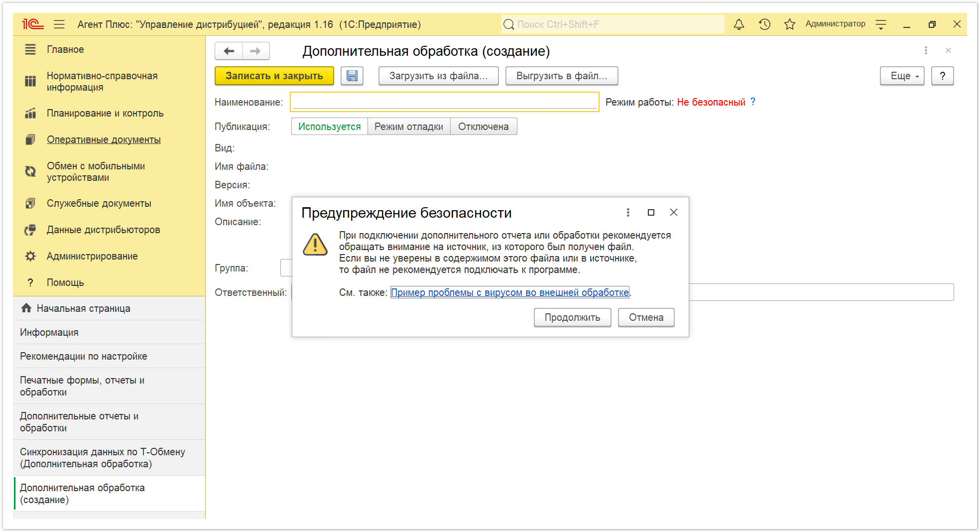The width and height of the screenshot is (980, 532).
Task: Open Нормативно-справочная информация section
Action: (x=102, y=81)
